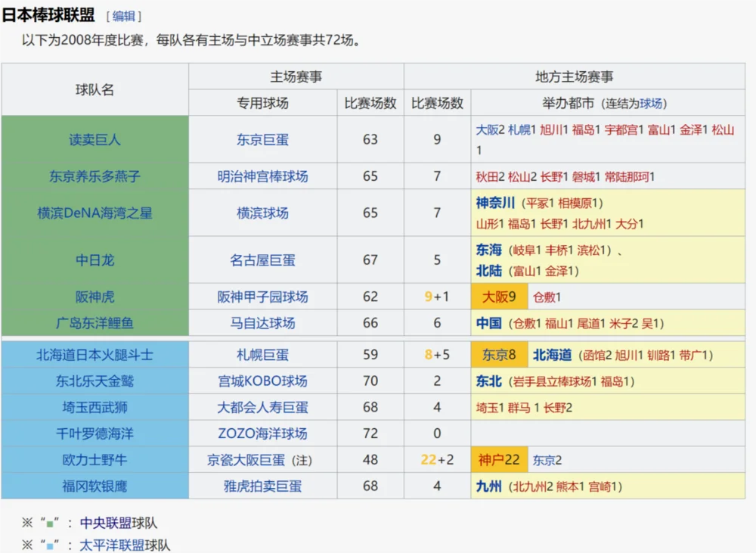The width and height of the screenshot is (756, 553).
Task: Click the 东北乐天金鹫 team name
Action: [x=94, y=381]
